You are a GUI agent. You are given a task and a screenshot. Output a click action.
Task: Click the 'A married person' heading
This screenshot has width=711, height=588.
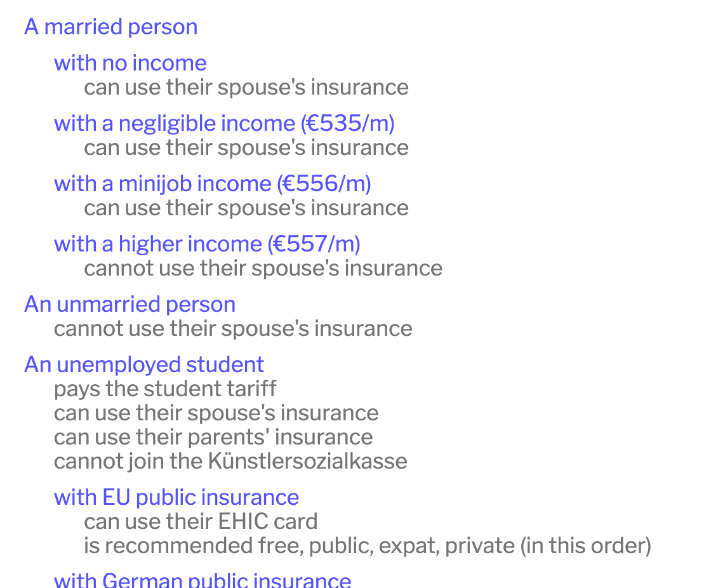(x=111, y=27)
